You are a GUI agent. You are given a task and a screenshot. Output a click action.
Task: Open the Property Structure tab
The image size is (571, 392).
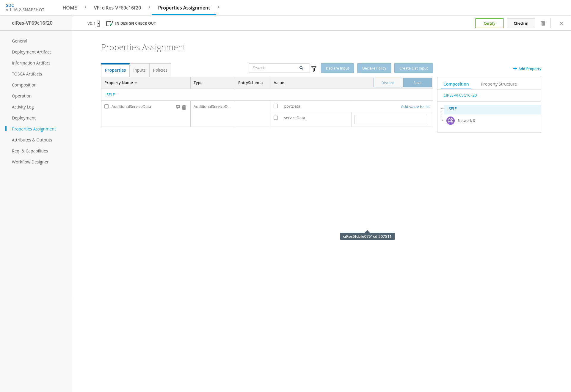498,84
